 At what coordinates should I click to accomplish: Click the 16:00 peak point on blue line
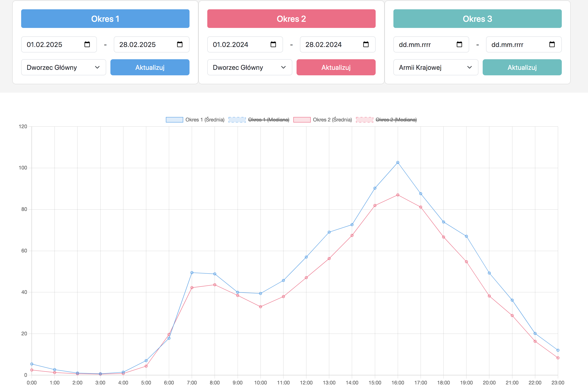(x=398, y=162)
